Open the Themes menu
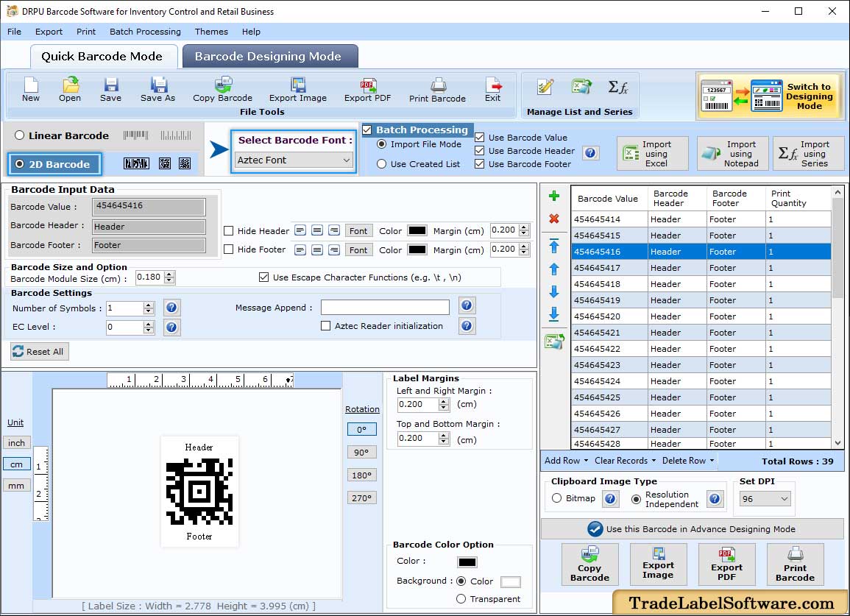 click(x=211, y=32)
